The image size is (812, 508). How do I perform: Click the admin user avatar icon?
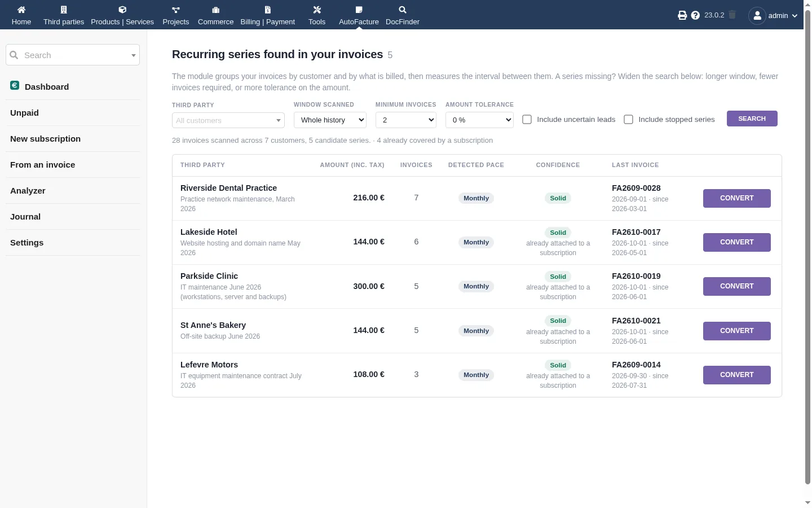(x=757, y=16)
